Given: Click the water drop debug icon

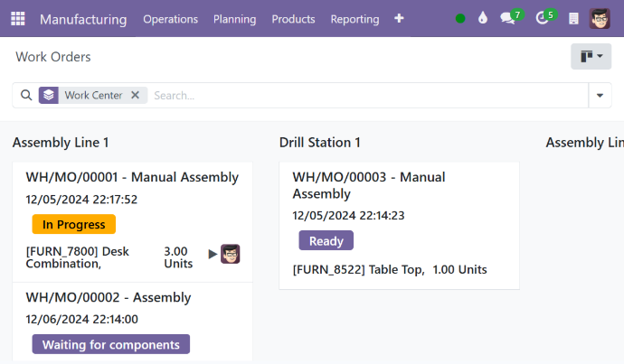Looking at the screenshot, I should 483,19.
